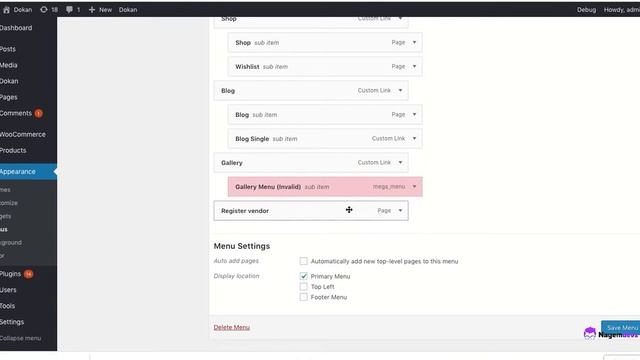Select the Gallery Menu (Invalid) row
Image resolution: width=640 pixels, height=360 pixels.
[x=325, y=187]
